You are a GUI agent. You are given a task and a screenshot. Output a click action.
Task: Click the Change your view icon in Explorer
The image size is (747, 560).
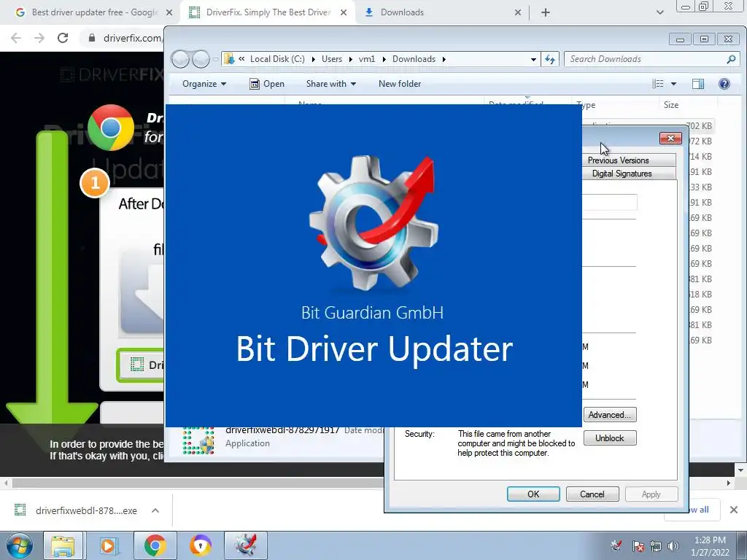658,84
